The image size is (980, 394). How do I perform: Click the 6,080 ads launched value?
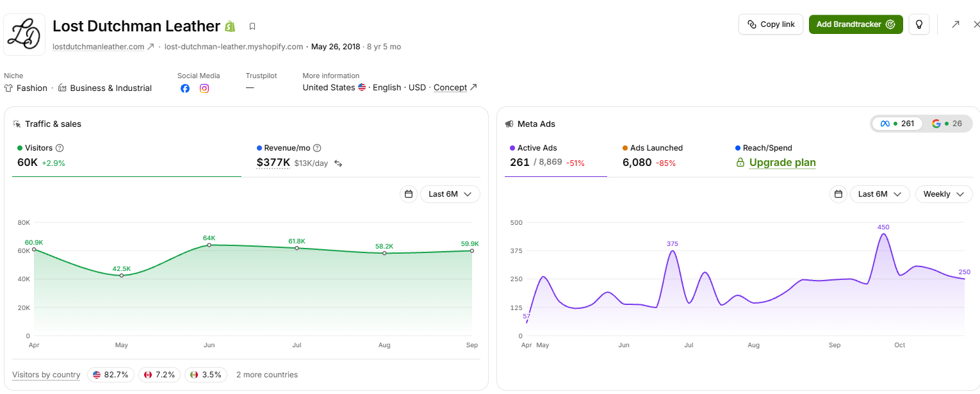[637, 163]
